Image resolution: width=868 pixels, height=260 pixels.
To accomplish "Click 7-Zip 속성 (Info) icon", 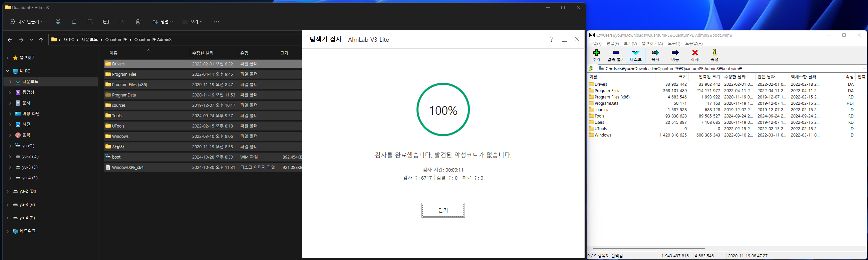I will click(x=714, y=55).
